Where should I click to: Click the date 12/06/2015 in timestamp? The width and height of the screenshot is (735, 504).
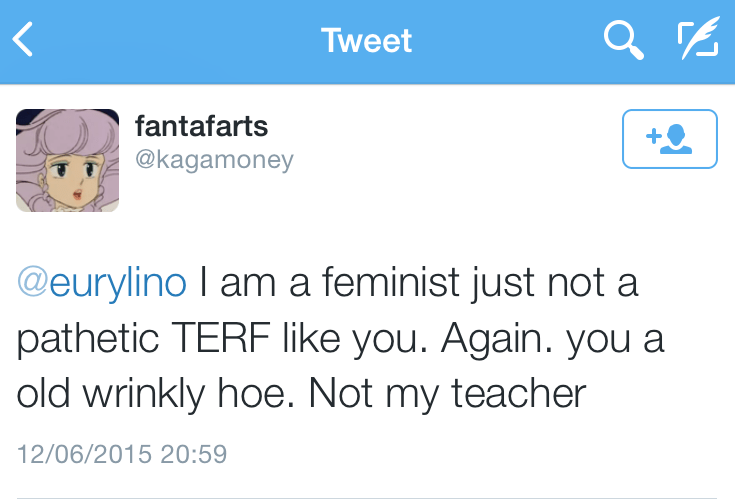tap(82, 454)
